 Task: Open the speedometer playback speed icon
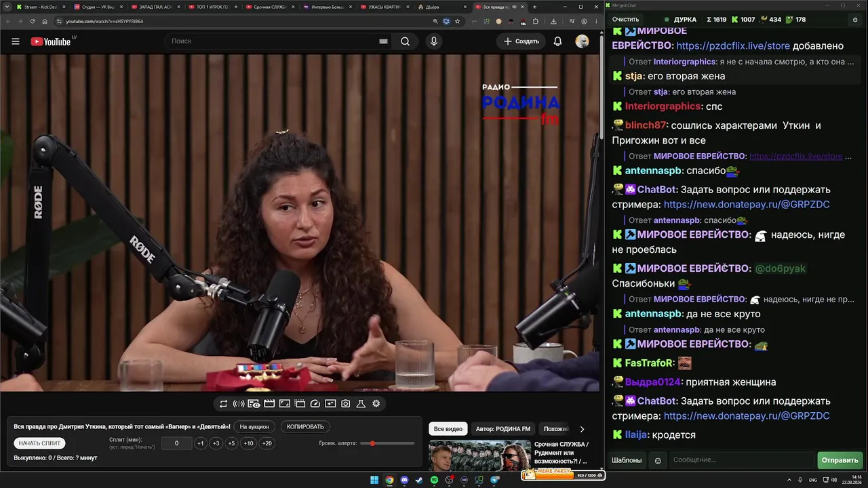point(315,404)
